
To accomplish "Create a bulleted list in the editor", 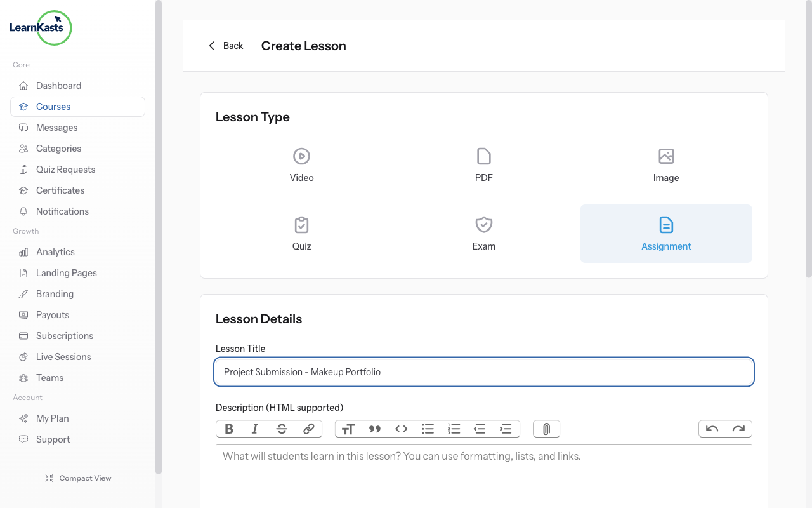I will [x=428, y=429].
